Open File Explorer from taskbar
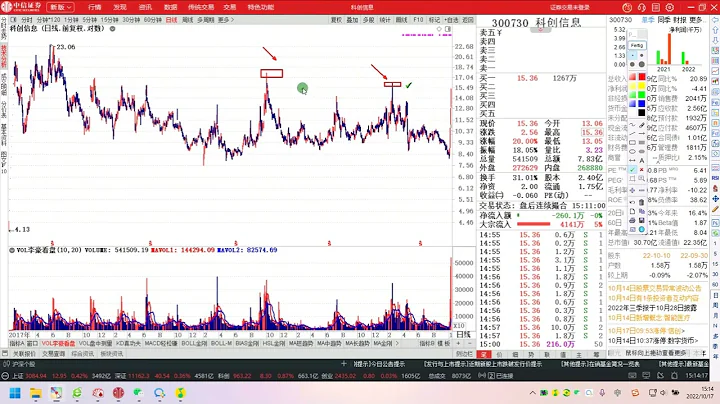 tap(36, 393)
